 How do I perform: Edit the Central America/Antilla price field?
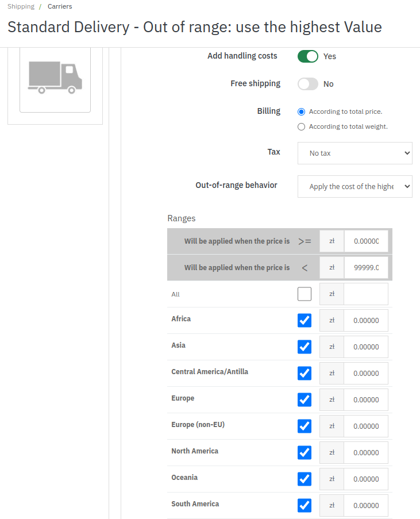tap(366, 374)
